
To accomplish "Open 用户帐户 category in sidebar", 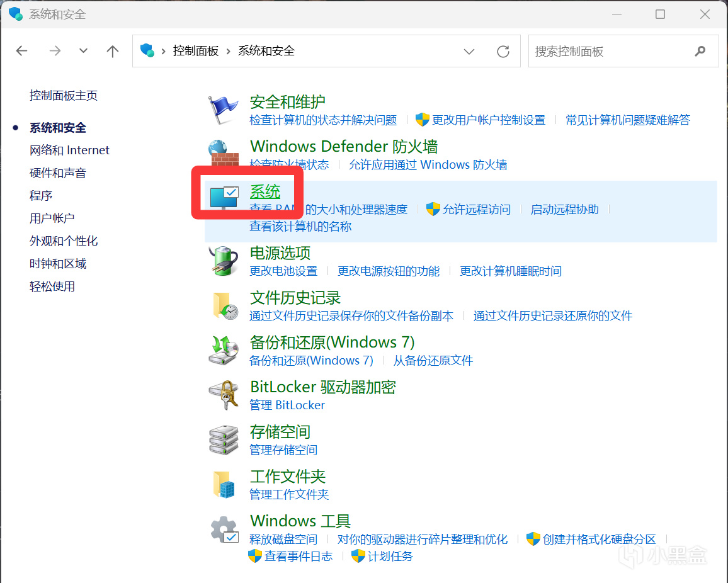I will coord(52,218).
